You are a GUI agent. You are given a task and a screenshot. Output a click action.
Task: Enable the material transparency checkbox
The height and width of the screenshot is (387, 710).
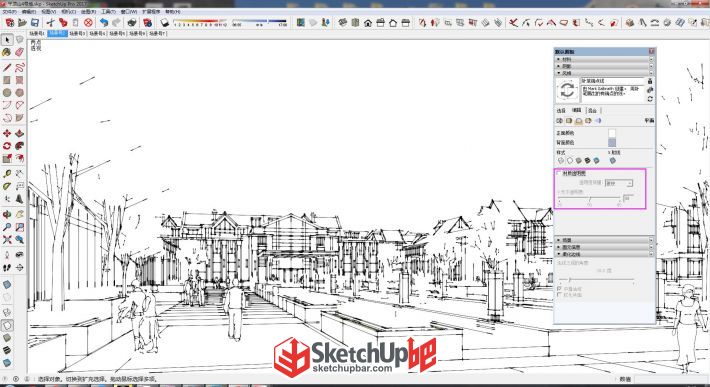[x=558, y=173]
